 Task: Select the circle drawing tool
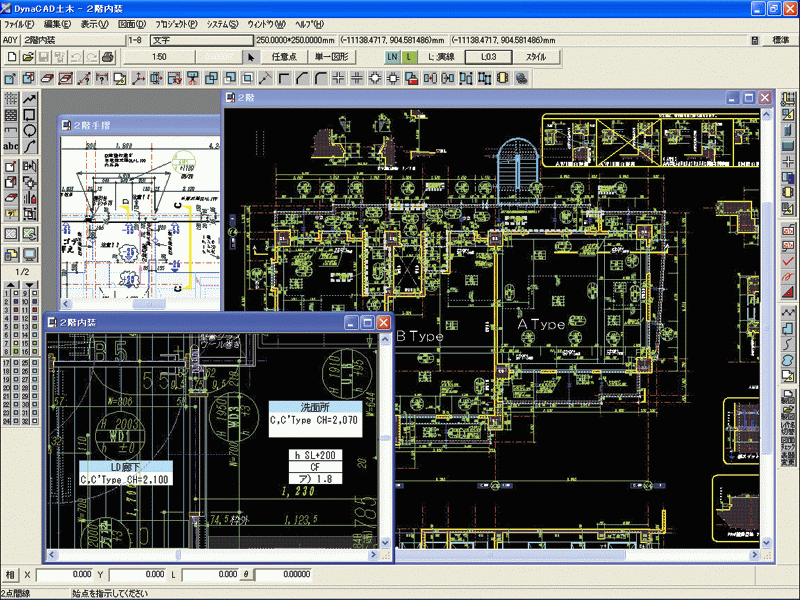[x=30, y=131]
